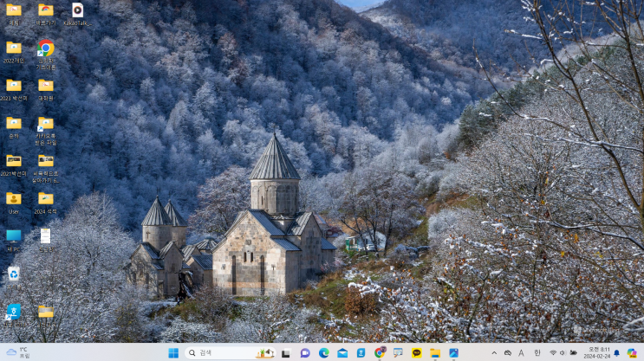Click the IME letter A indicator
Viewport: 644px width, 361px height.
tap(521, 353)
